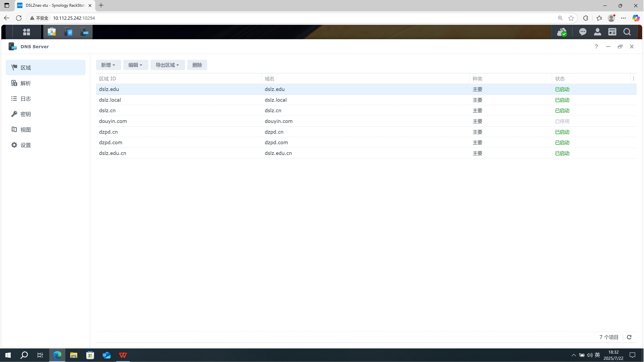The width and height of the screenshot is (644, 362).
Task: Select the dslz.local zone row
Action: 366,100
